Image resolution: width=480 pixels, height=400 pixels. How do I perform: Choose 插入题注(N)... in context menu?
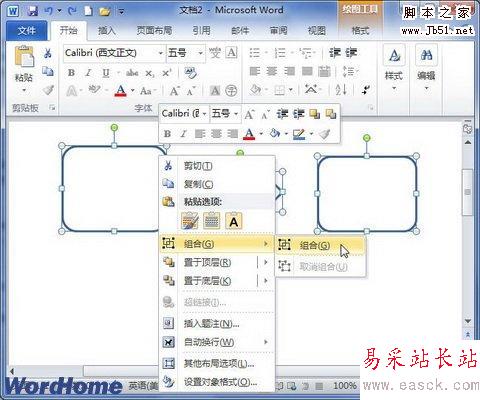[217, 324]
